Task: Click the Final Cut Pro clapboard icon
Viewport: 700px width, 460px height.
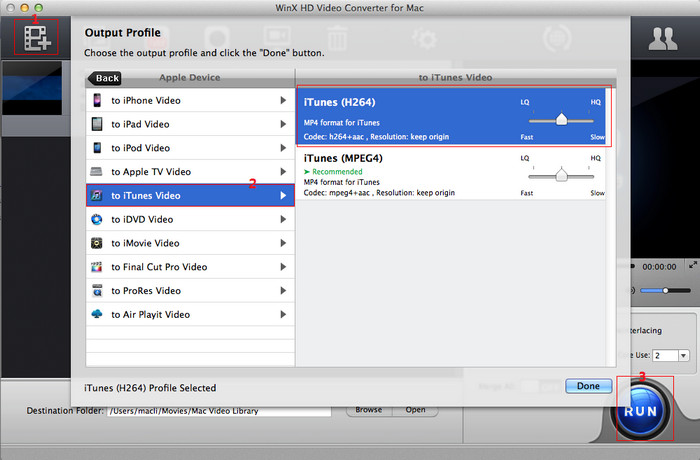Action: (x=96, y=267)
